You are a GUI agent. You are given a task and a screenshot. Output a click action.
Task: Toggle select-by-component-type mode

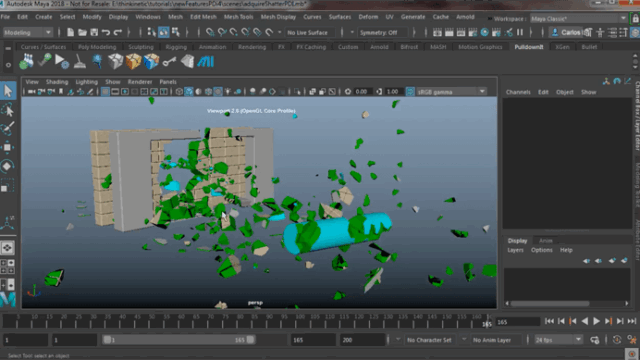(176, 32)
